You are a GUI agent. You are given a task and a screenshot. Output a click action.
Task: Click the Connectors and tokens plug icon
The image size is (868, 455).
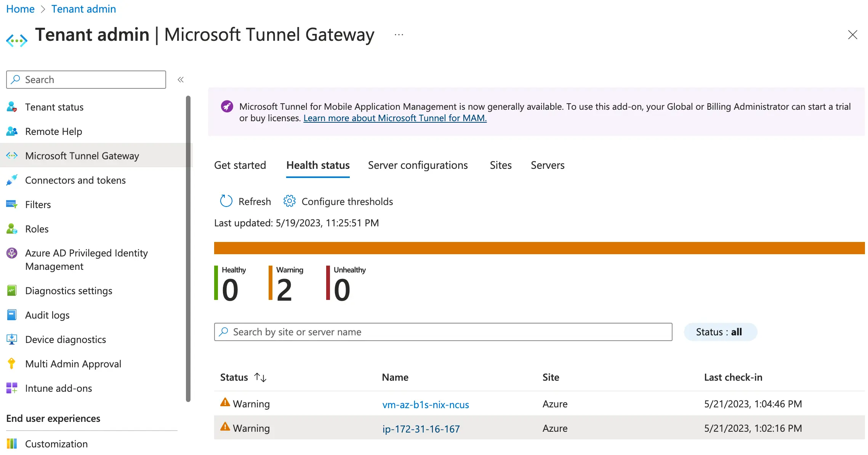[x=12, y=180]
